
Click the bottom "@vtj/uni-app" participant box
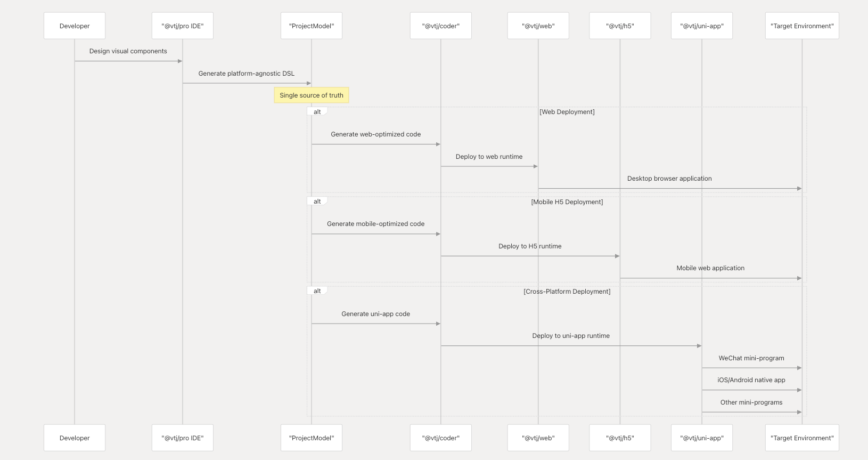click(702, 438)
